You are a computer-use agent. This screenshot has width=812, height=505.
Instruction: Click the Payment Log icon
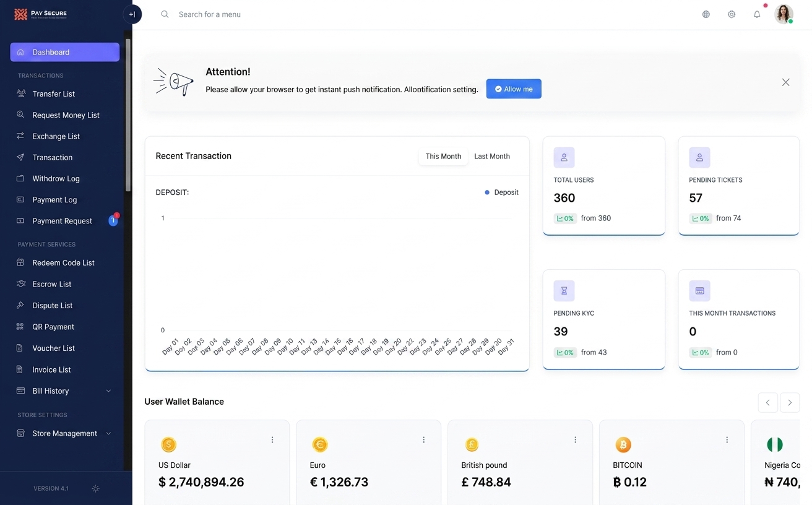[20, 199]
